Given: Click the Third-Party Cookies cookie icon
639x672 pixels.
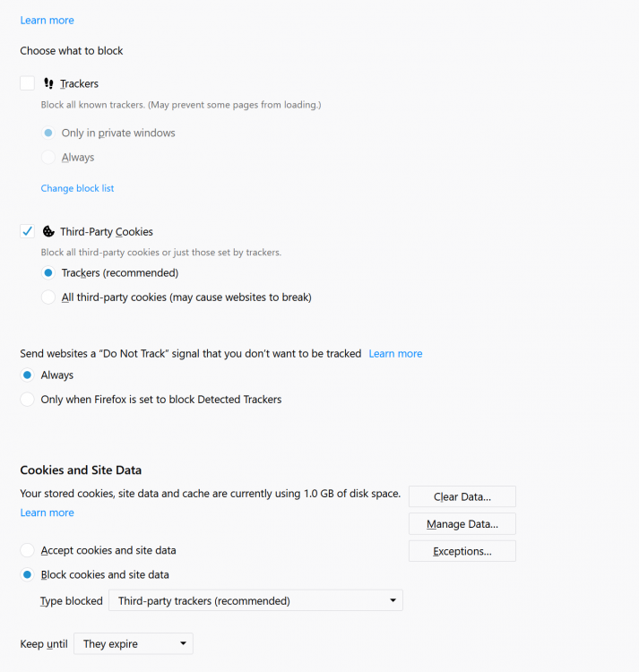Looking at the screenshot, I should click(x=48, y=231).
